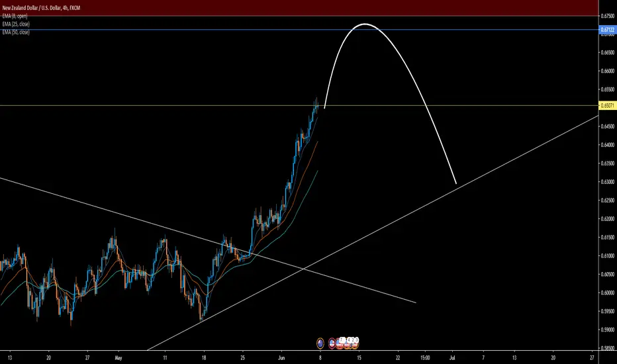Click the 0.59000 price axis label
This screenshot has width=617, height=364.
[x=608, y=330]
